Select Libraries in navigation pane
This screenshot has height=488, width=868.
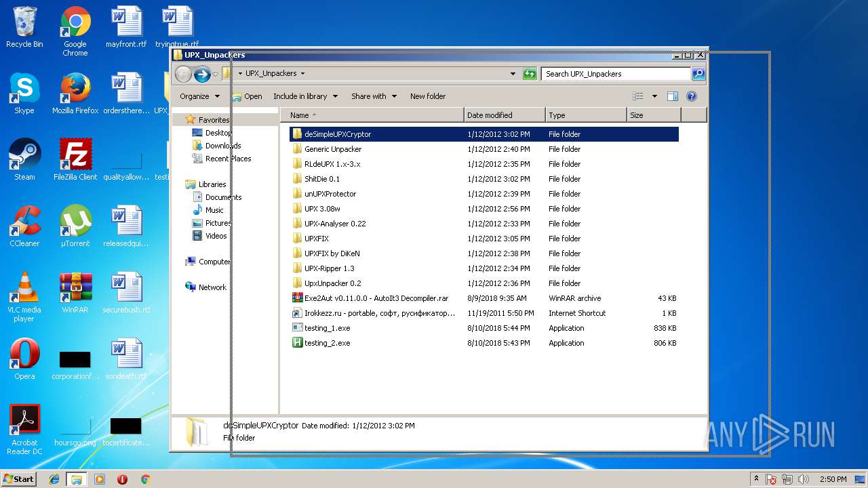[212, 184]
